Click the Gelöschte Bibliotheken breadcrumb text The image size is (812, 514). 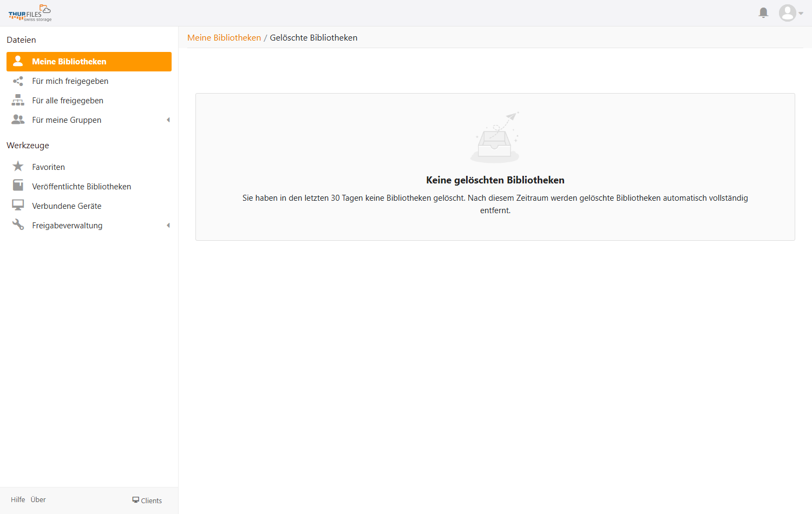pyautogui.click(x=313, y=38)
